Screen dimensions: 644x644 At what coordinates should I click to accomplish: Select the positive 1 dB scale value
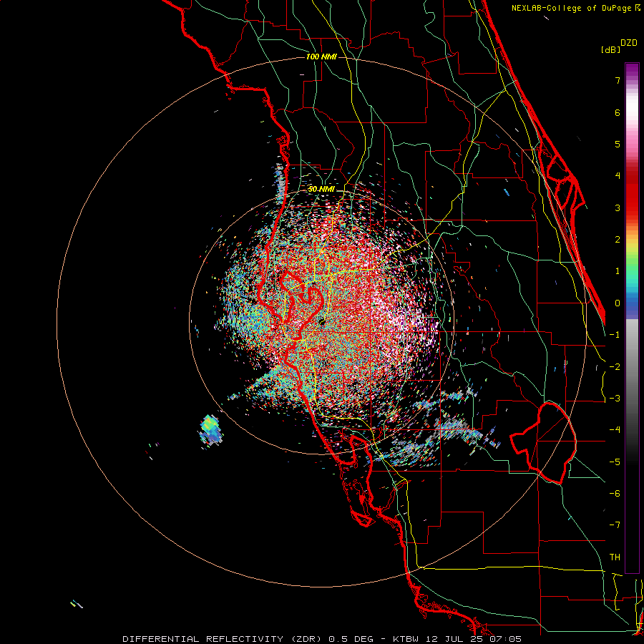click(x=618, y=271)
